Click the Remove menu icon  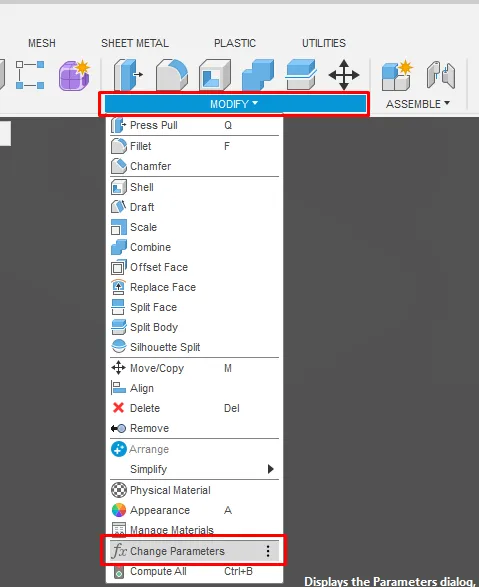coord(118,428)
